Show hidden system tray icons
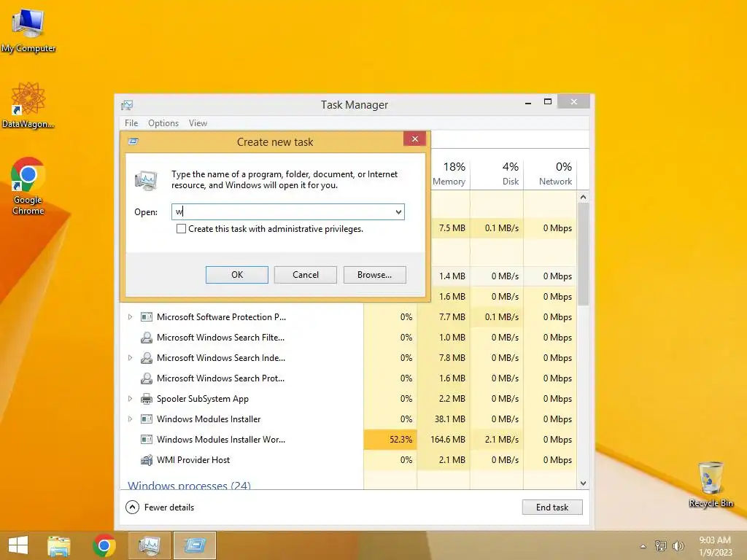This screenshot has height=560, width=747. click(x=643, y=546)
